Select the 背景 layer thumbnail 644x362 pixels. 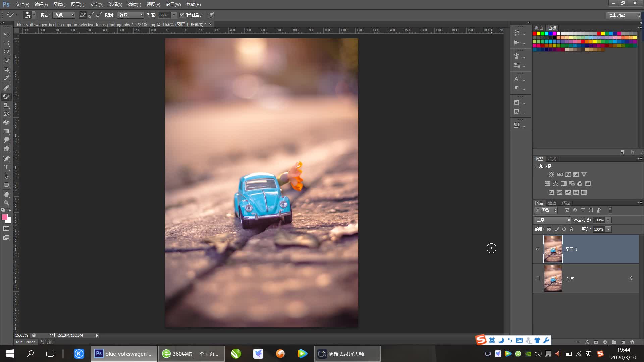tap(553, 278)
